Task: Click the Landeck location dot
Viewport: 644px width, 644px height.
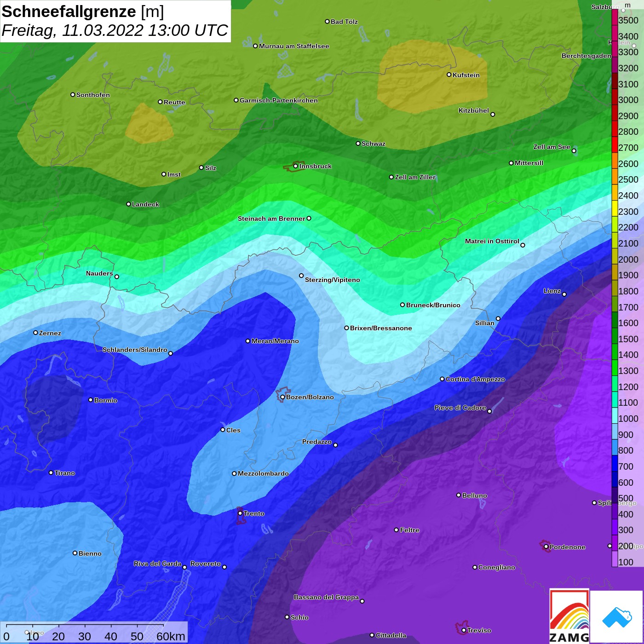Action: coord(128,204)
